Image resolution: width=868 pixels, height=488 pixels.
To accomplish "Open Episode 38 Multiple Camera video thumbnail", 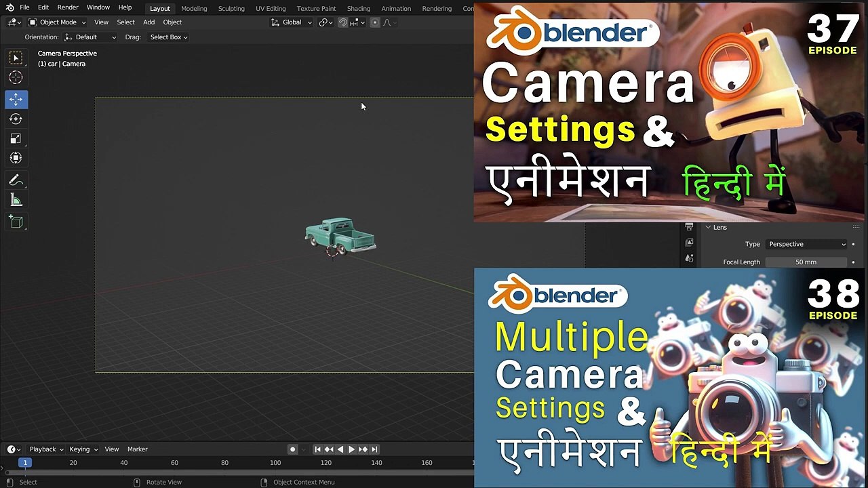I will pos(671,378).
